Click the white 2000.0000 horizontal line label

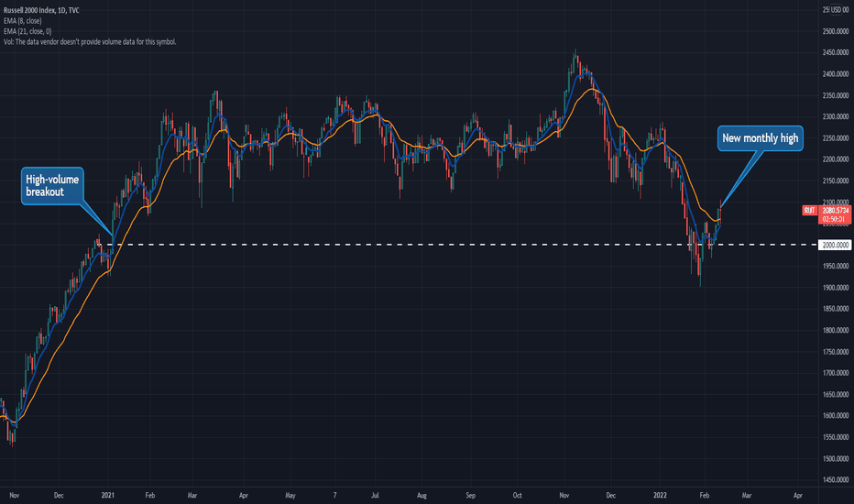tap(835, 246)
